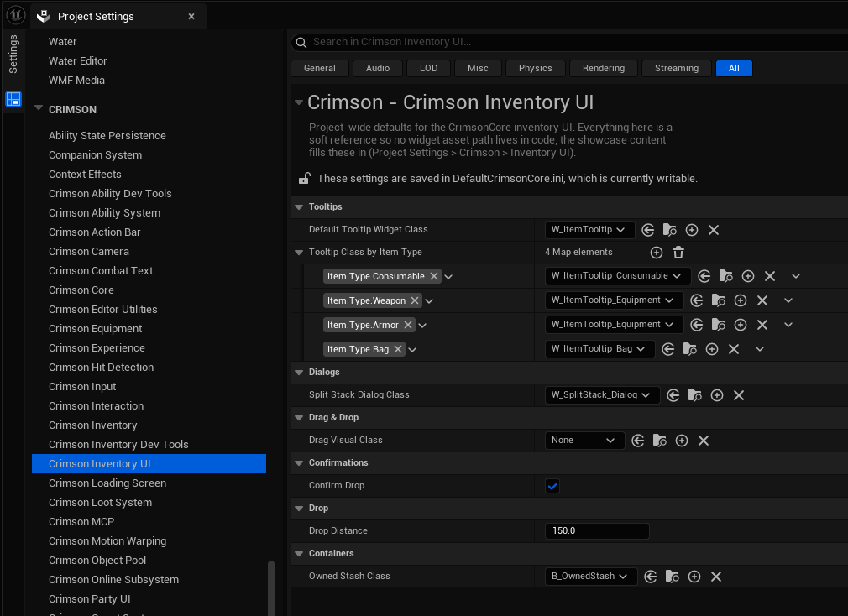
Task: Select the Audio filter tab
Action: point(378,68)
